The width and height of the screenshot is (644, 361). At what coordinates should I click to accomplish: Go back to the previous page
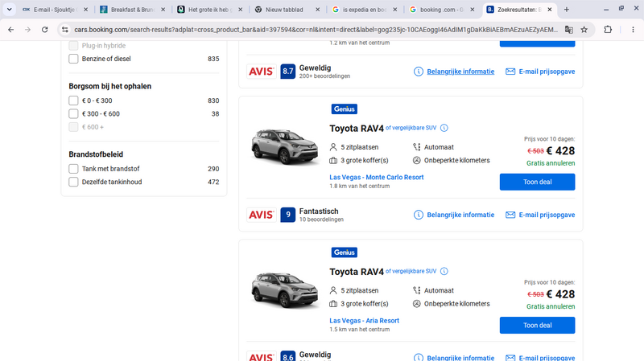coord(11,30)
